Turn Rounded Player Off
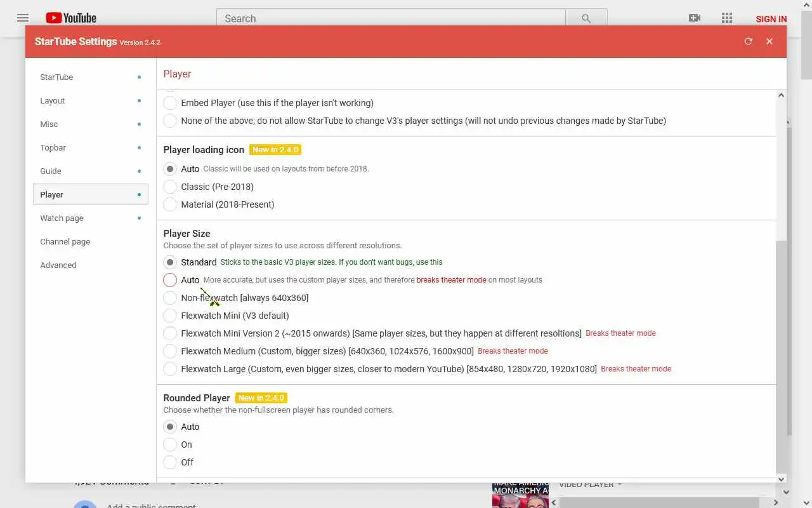 170,462
